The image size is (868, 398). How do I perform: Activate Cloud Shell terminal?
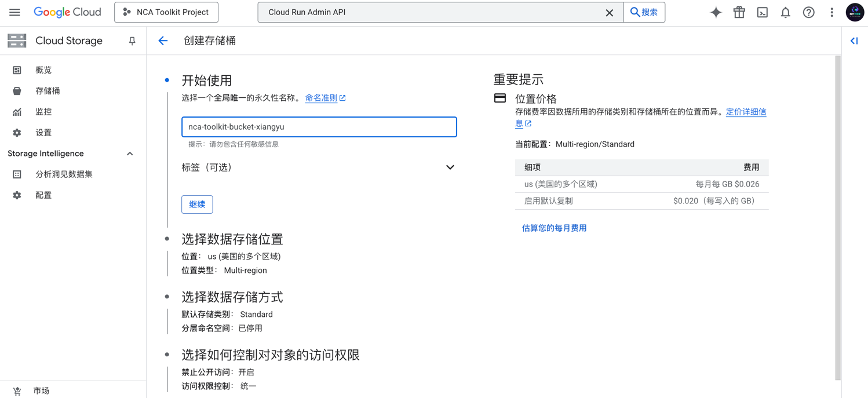pos(762,12)
